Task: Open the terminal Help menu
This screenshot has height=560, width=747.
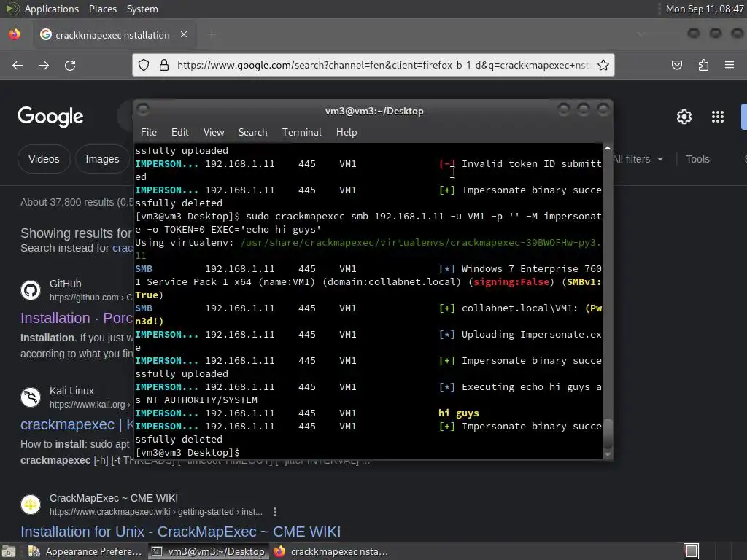Action: (347, 133)
